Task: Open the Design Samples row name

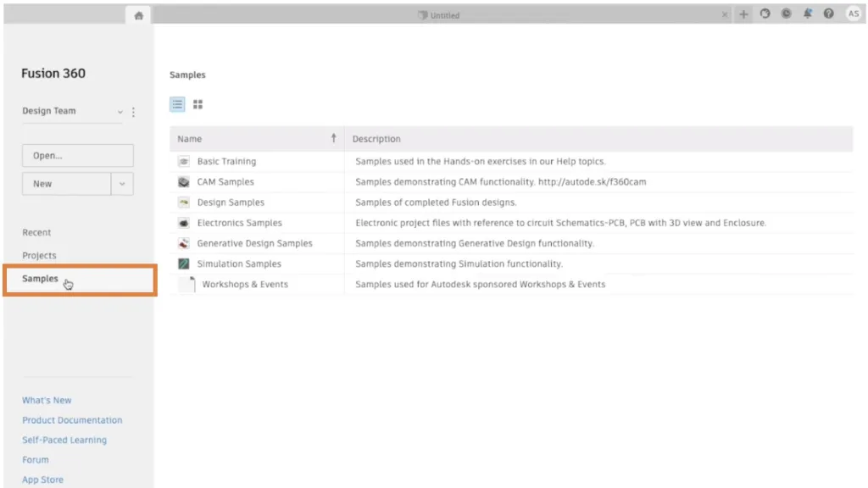Action: pos(231,202)
